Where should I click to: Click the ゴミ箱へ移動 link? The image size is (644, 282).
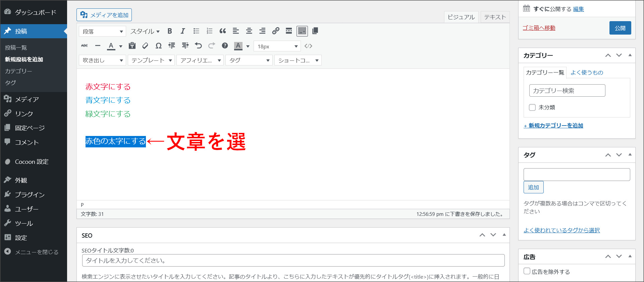coord(539,28)
